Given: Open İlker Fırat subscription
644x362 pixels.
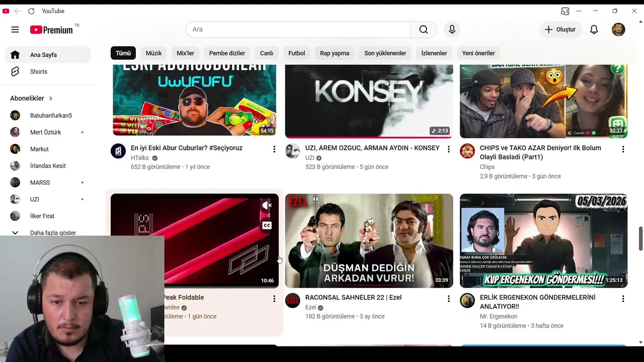Looking at the screenshot, I should [x=48, y=216].
